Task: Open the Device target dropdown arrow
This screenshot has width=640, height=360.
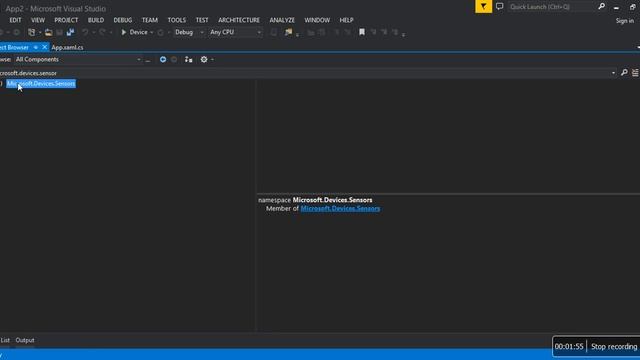Action: tap(151, 32)
